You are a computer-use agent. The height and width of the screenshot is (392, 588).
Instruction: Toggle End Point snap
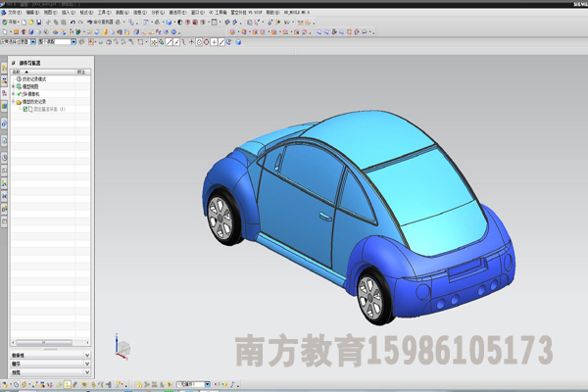(170, 42)
